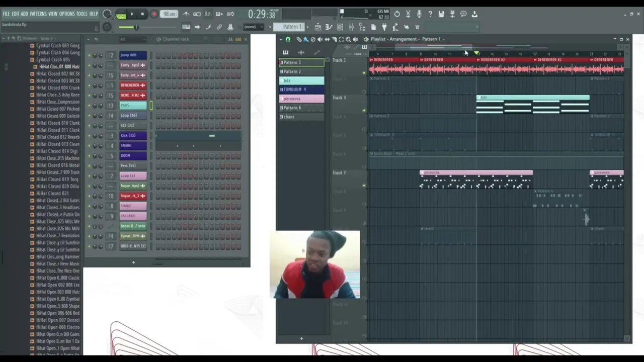This screenshot has width=644, height=362.
Task: Select the playlist Slice tool
Action: click(x=334, y=39)
